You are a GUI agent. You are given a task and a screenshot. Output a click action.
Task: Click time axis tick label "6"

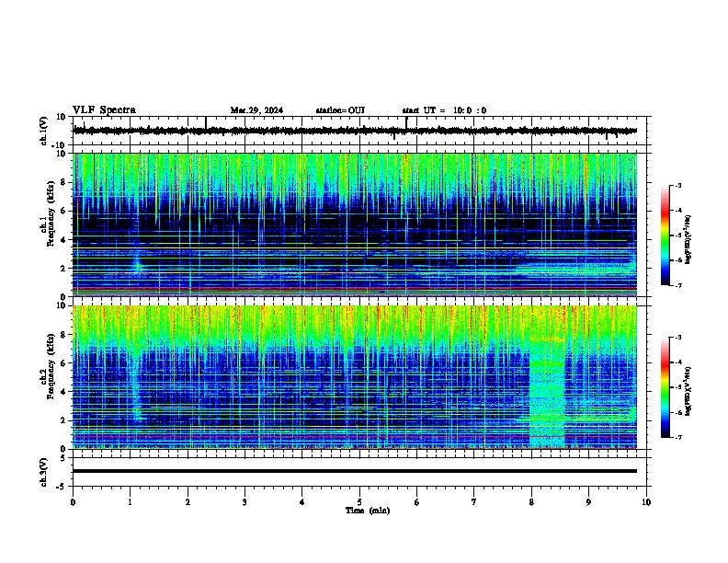417,502
